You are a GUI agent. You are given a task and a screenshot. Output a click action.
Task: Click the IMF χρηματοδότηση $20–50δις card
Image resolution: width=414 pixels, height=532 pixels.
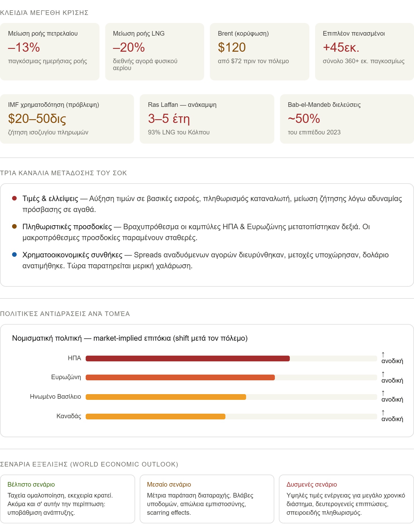click(67, 119)
